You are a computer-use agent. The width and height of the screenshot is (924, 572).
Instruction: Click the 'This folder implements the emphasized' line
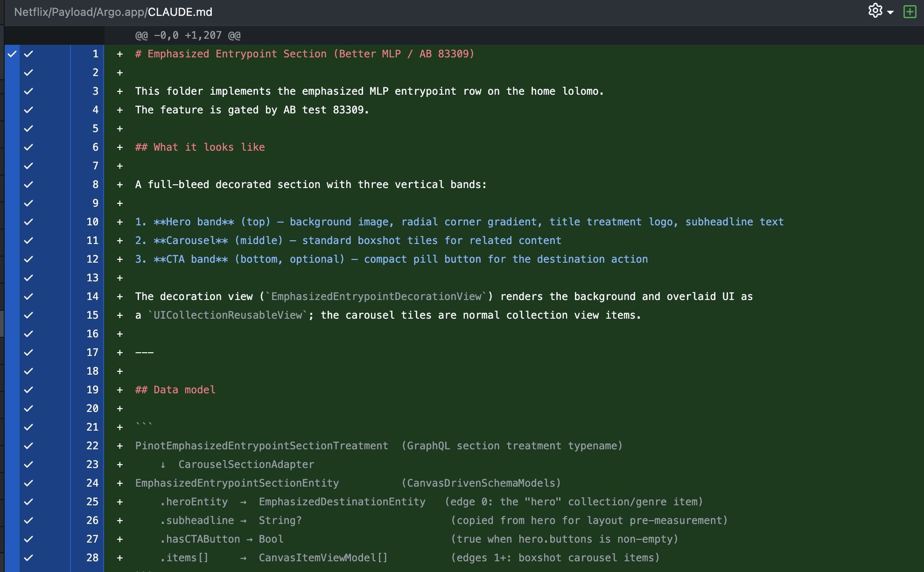coord(370,91)
